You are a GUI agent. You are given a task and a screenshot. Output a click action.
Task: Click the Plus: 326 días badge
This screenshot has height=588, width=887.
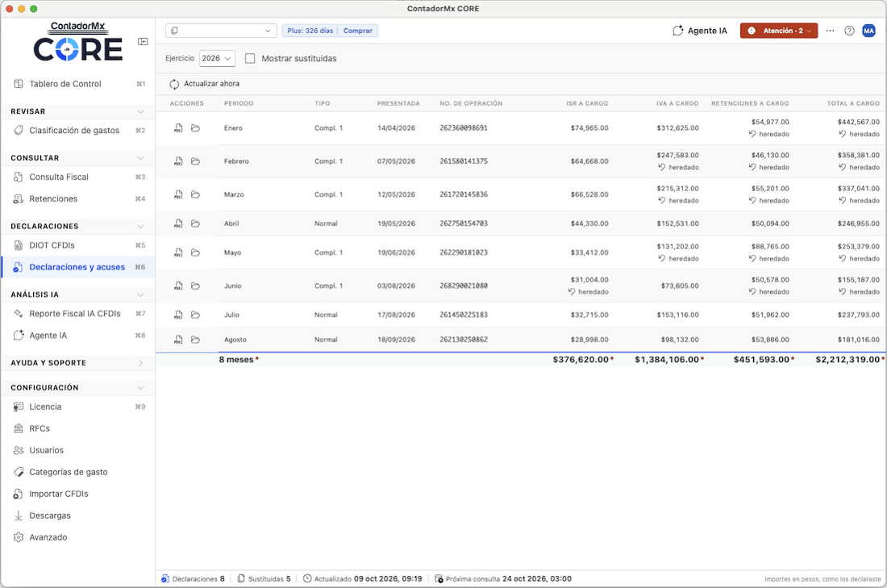coord(310,31)
